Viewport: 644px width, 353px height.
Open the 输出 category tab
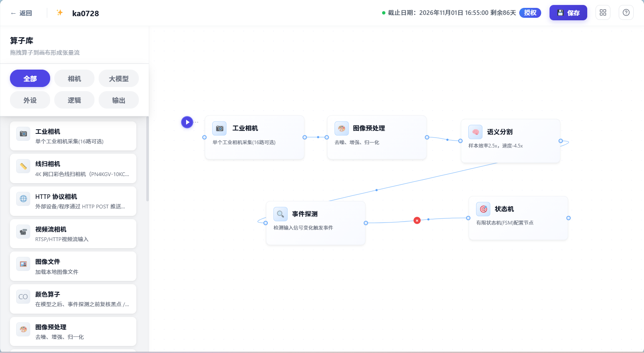[x=119, y=100]
